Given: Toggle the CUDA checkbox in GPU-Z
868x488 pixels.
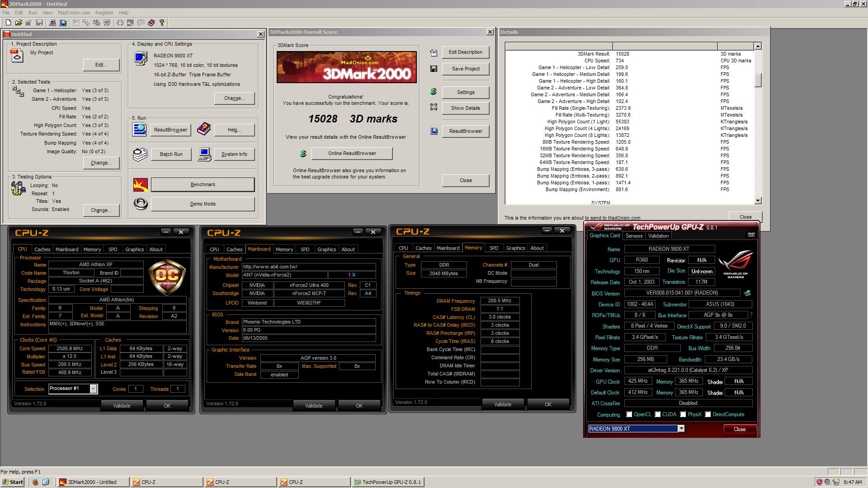Looking at the screenshot, I should pos(657,414).
